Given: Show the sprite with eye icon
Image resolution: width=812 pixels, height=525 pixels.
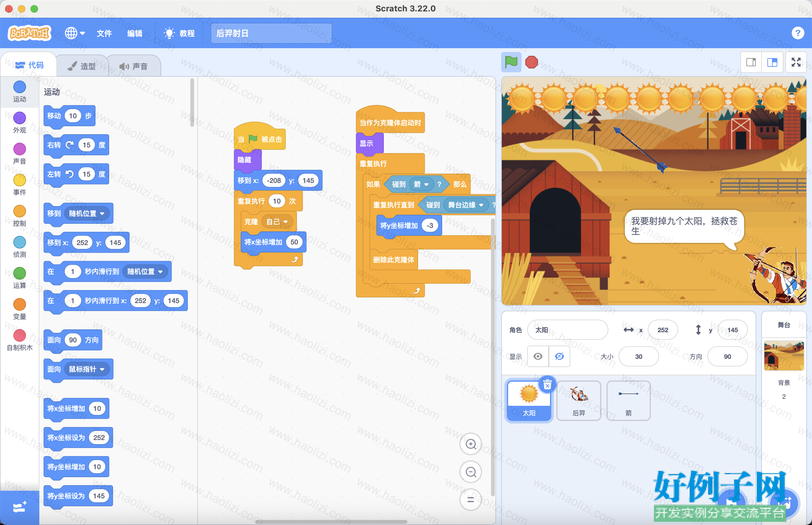Looking at the screenshot, I should pyautogui.click(x=538, y=356).
